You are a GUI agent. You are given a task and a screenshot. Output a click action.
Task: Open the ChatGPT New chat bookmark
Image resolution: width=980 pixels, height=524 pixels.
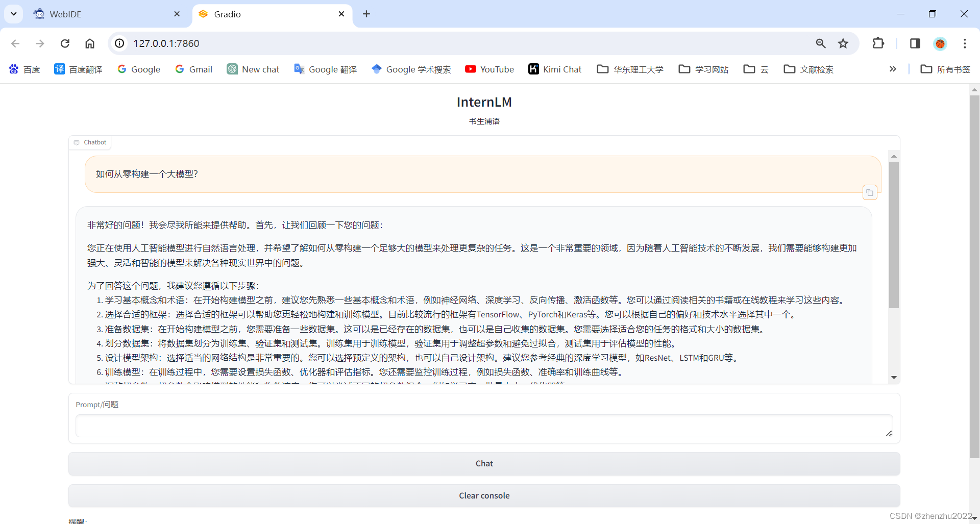[253, 69]
